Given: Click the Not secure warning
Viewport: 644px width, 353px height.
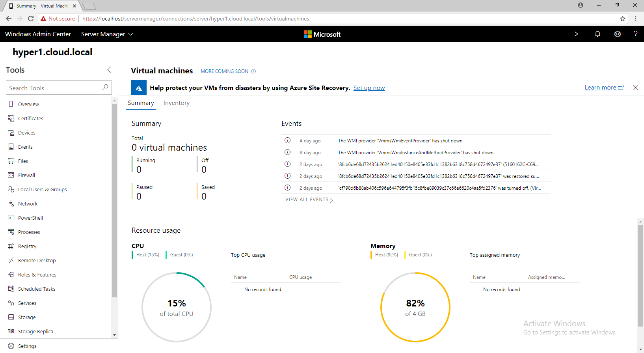Looking at the screenshot, I should tap(58, 19).
